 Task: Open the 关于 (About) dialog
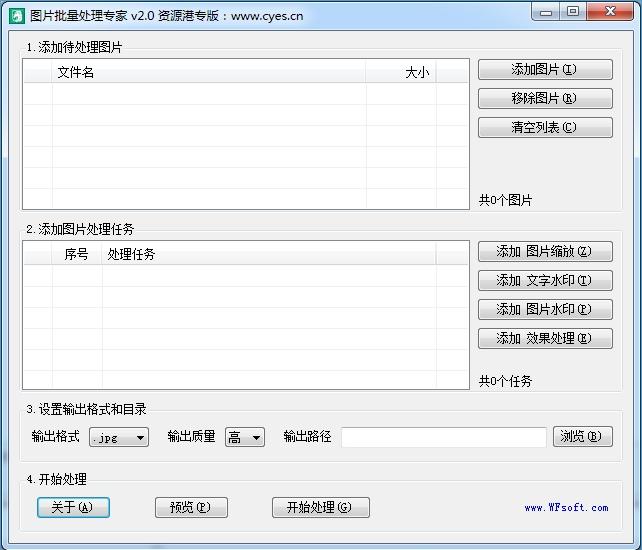[72, 507]
